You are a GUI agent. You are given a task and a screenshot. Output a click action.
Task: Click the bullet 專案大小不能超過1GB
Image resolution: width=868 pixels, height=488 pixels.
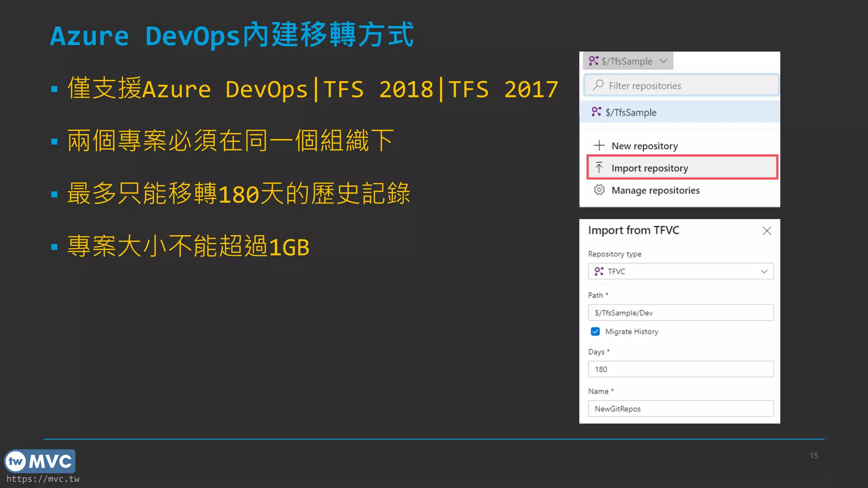click(188, 247)
